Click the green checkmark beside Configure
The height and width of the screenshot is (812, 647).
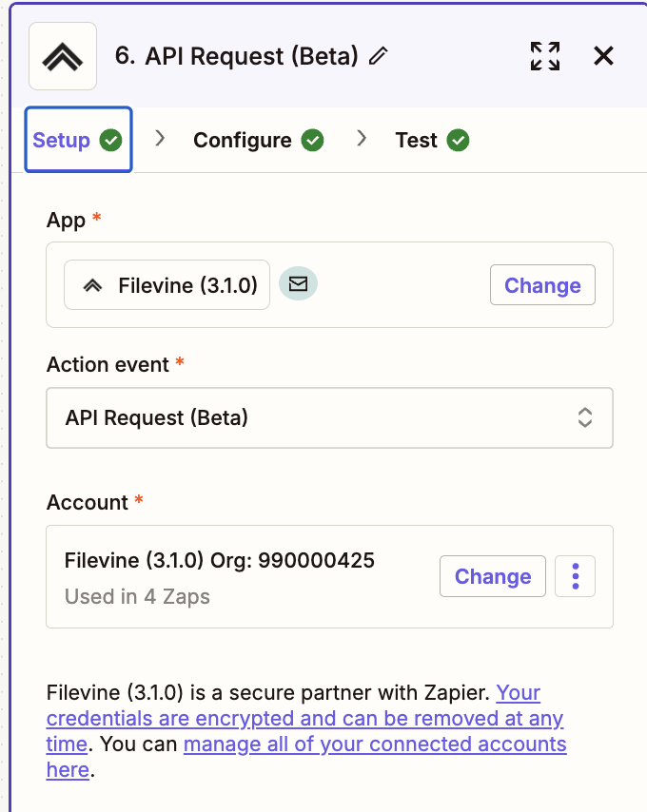[312, 141]
